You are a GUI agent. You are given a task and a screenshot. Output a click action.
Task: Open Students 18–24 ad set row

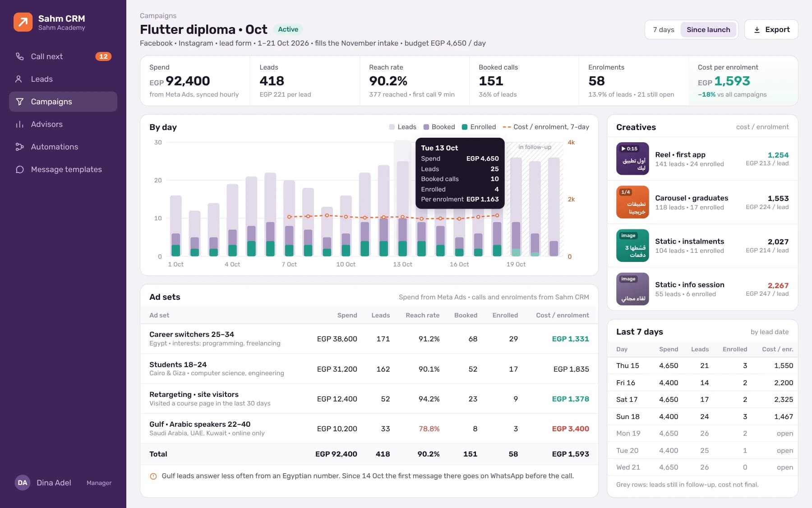(369, 369)
